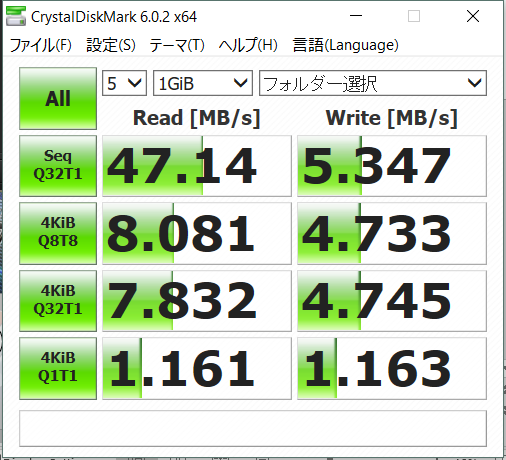Viewport: 506px width, 460px height.
Task: Open the ヘルプ(H) menu
Action: [x=248, y=45]
